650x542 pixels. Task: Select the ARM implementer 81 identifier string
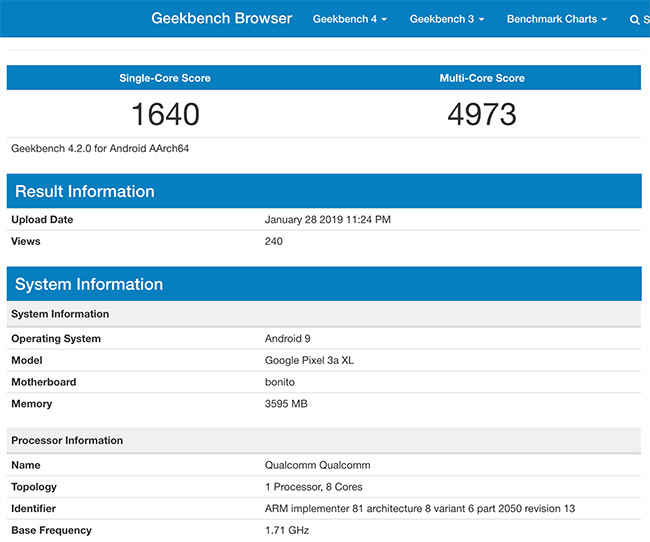tap(420, 508)
